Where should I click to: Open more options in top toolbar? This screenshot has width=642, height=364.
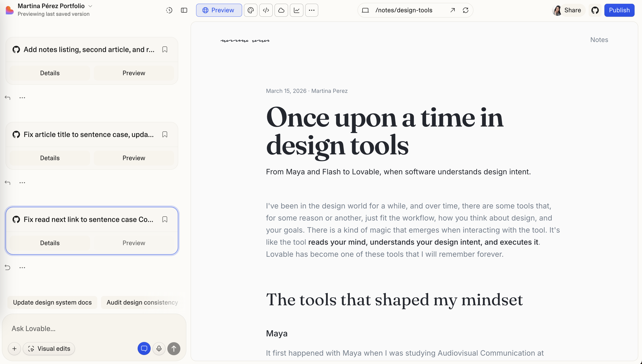pyautogui.click(x=312, y=10)
